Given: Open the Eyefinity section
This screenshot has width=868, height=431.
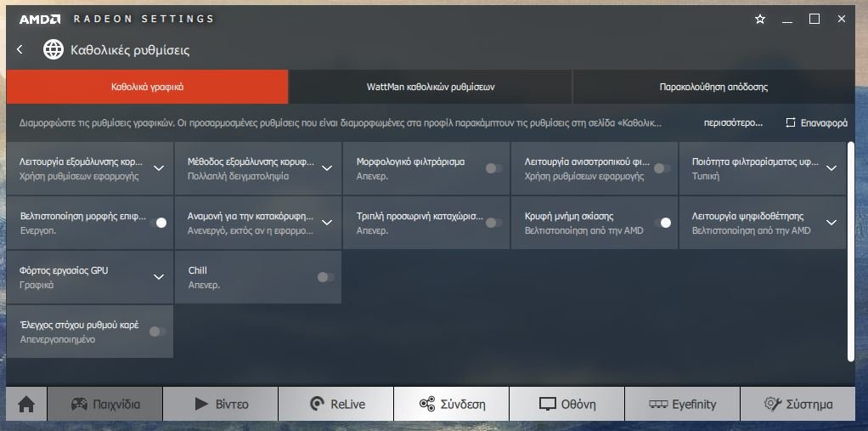Looking at the screenshot, I should pos(682,405).
